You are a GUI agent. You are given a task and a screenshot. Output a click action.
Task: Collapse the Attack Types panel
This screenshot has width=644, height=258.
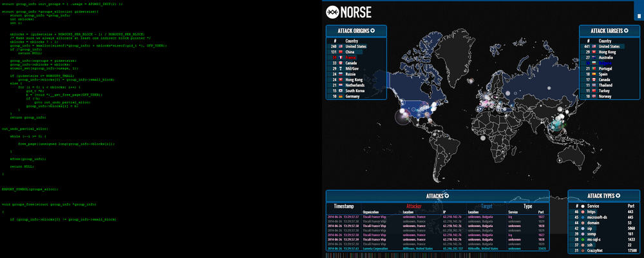[x=618, y=196]
